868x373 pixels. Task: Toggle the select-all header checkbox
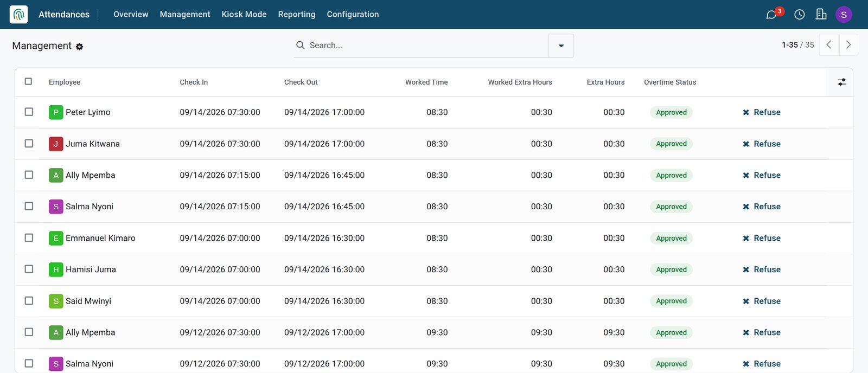tap(29, 81)
